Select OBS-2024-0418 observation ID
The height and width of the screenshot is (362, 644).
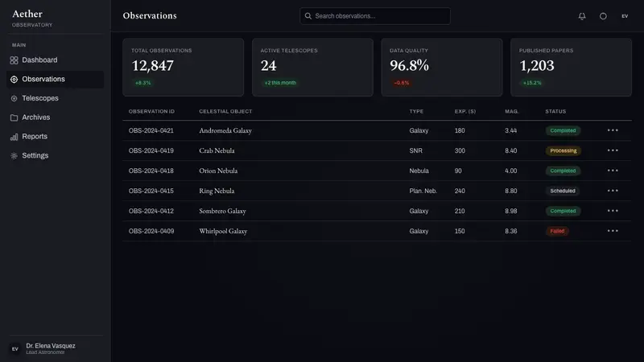pyautogui.click(x=151, y=171)
